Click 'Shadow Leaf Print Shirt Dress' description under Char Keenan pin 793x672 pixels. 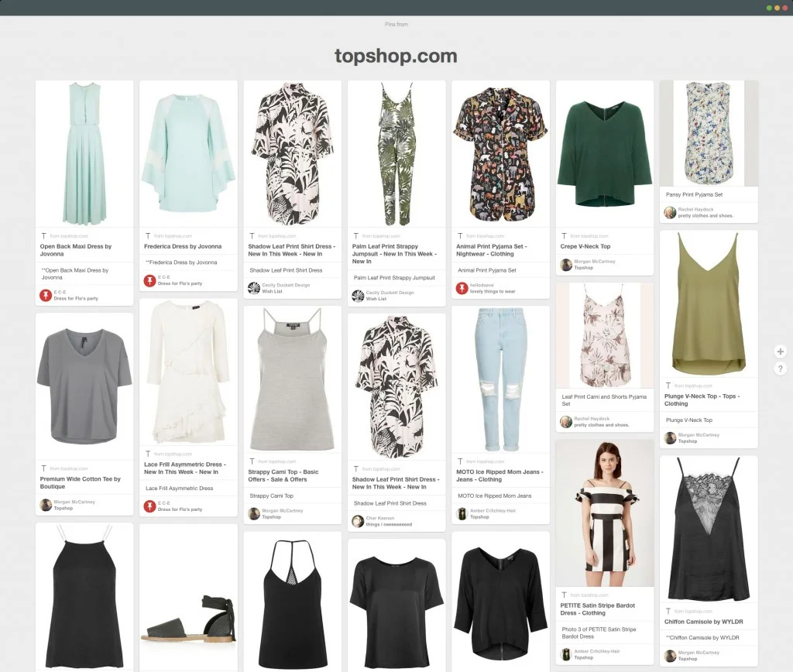pyautogui.click(x=390, y=503)
